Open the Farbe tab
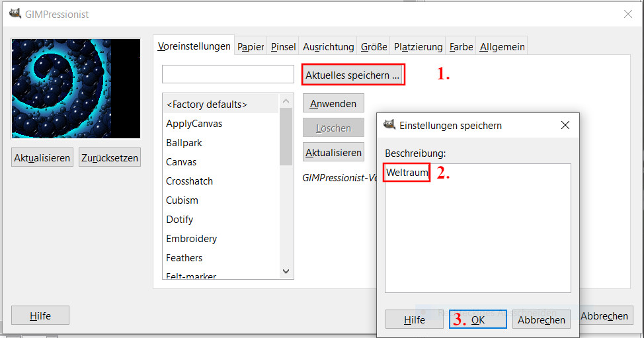Viewport: 644px width, 338px height. click(461, 46)
